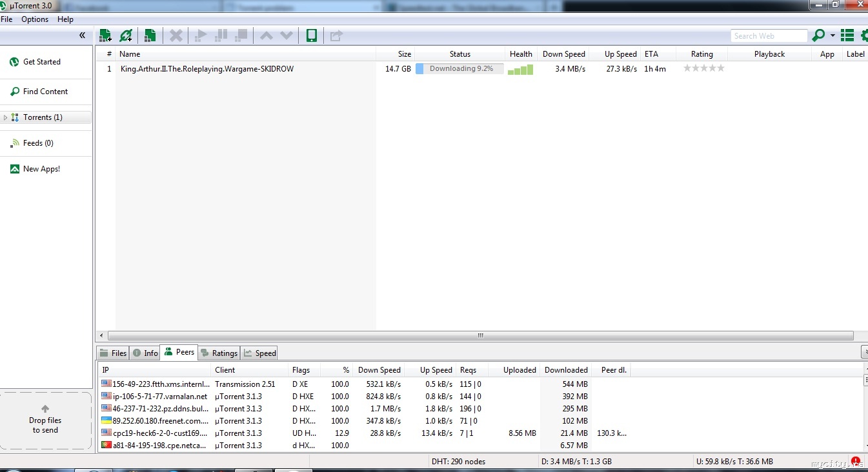The width and height of the screenshot is (868, 472).
Task: Sort torrents by Down Speed header
Action: coord(563,54)
